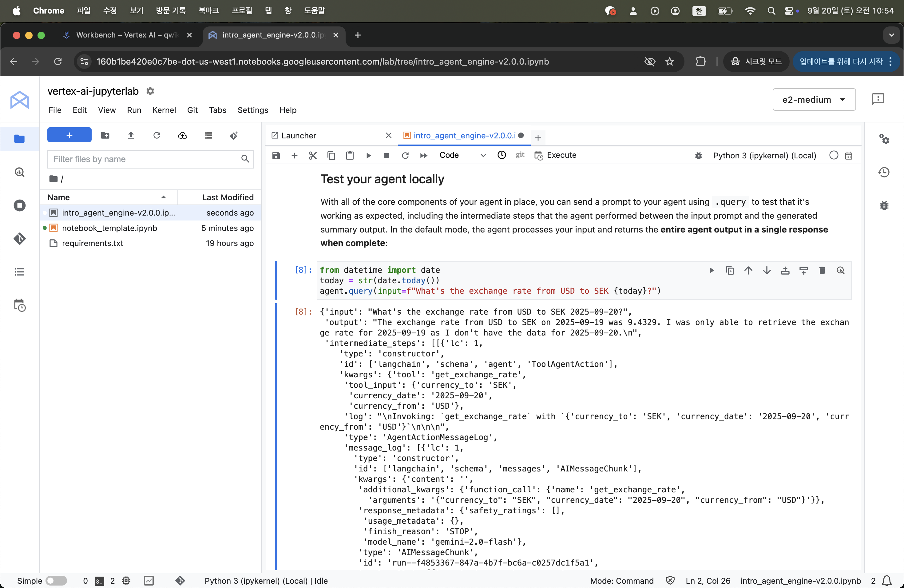Switch to the Launcher tab

tap(299, 136)
